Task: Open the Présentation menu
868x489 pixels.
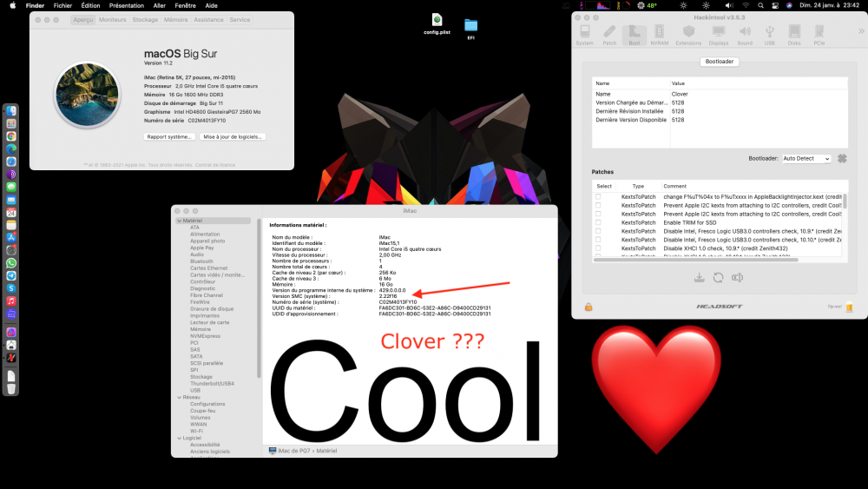Action: 126,5
